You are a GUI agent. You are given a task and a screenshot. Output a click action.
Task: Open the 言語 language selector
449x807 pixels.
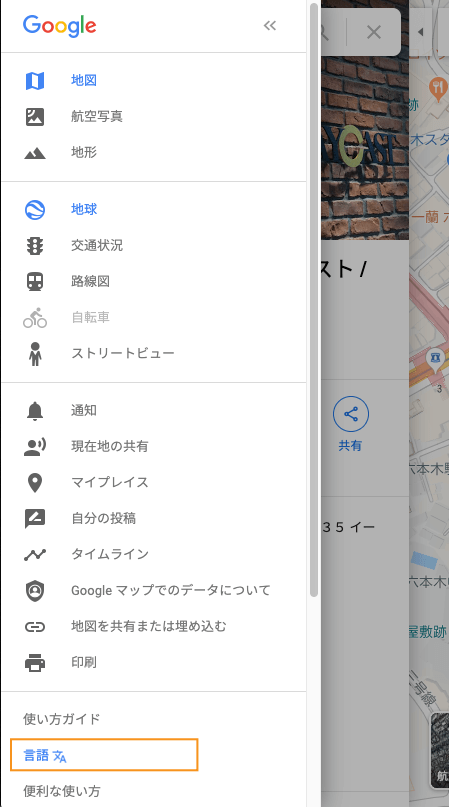pyautogui.click(x=104, y=755)
